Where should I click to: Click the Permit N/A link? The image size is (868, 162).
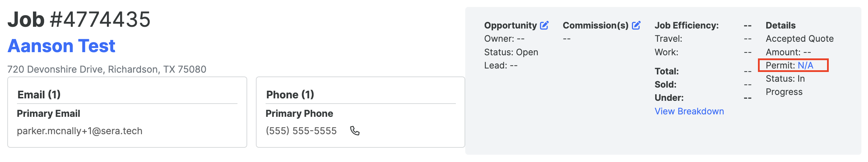point(806,65)
